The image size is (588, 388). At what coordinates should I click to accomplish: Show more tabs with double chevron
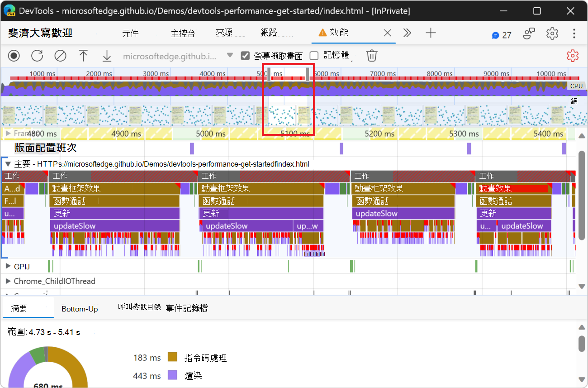click(x=408, y=33)
